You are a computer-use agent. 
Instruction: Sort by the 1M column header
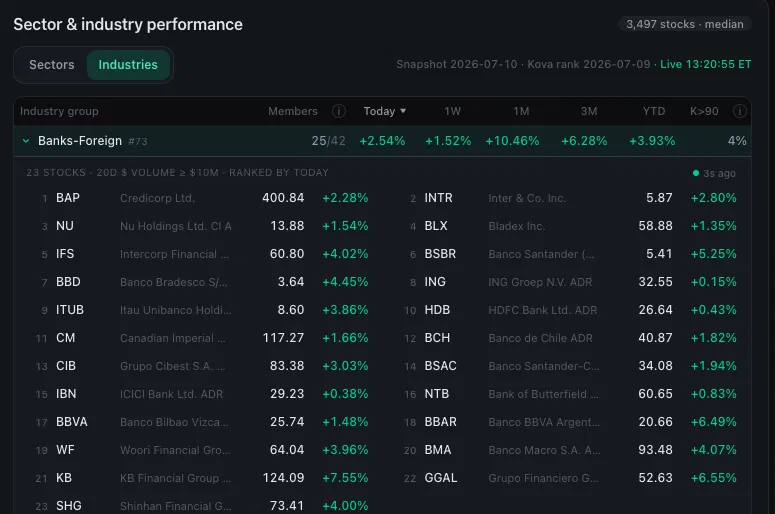521,111
